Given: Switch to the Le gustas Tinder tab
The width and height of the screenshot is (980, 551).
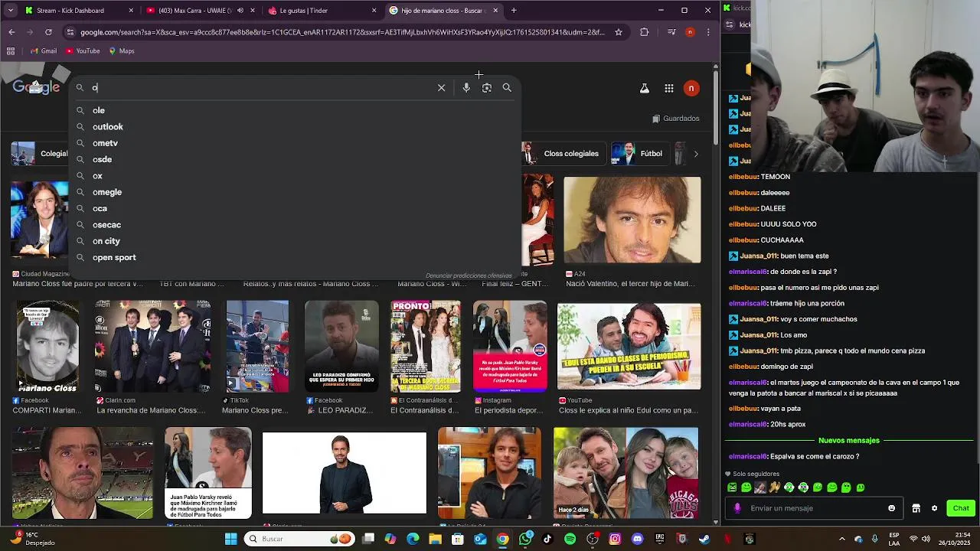Looking at the screenshot, I should click(x=322, y=11).
